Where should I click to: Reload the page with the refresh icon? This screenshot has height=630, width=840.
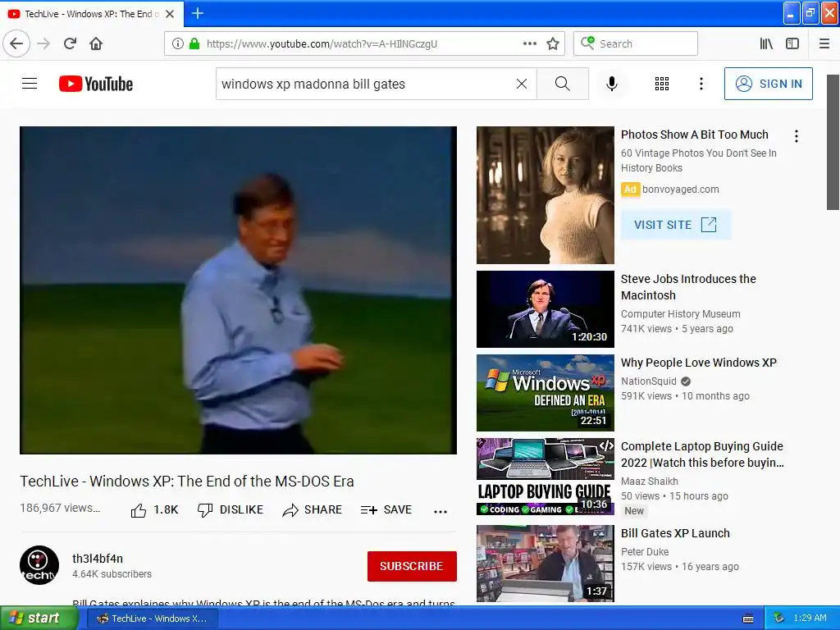(x=70, y=43)
